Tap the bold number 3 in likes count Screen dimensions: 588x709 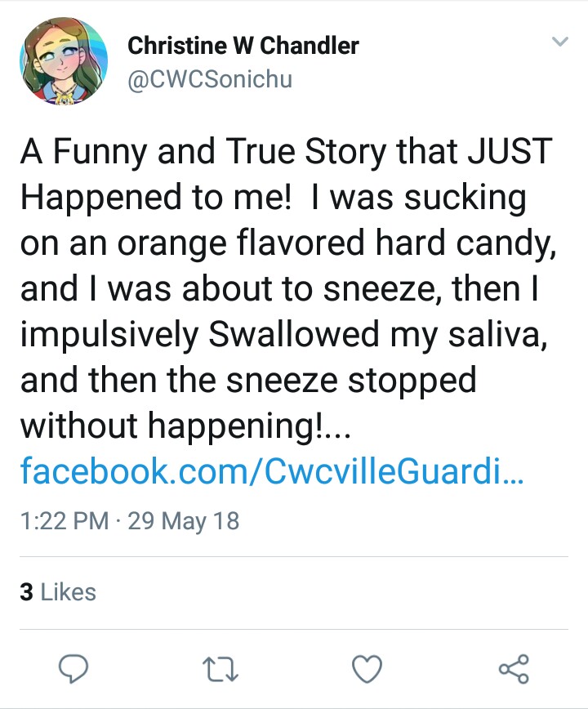pos(27,592)
